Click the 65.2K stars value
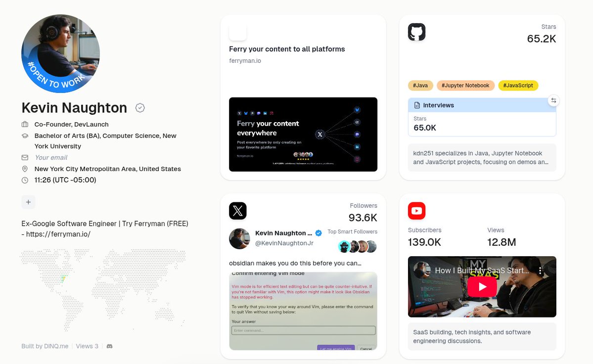The height and width of the screenshot is (364, 593). (x=541, y=39)
